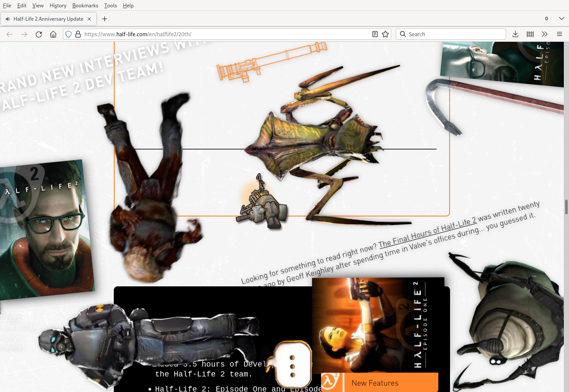Open the Tools menu
Image resolution: width=569 pixels, height=392 pixels.
click(110, 6)
